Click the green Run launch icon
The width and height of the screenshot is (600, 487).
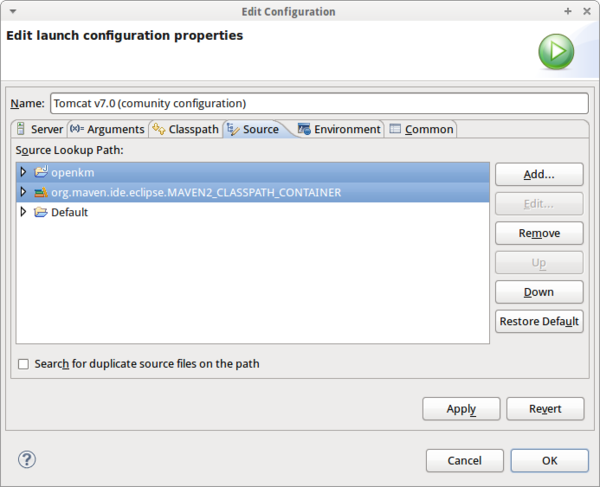(x=556, y=51)
